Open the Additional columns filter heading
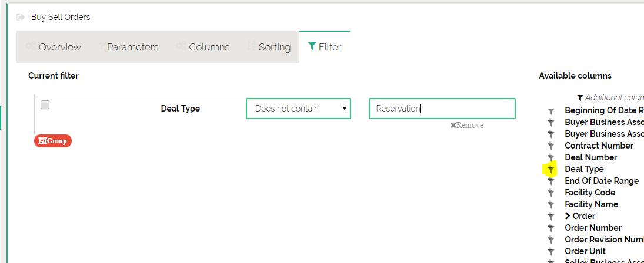The height and width of the screenshot is (263, 644). pos(612,97)
